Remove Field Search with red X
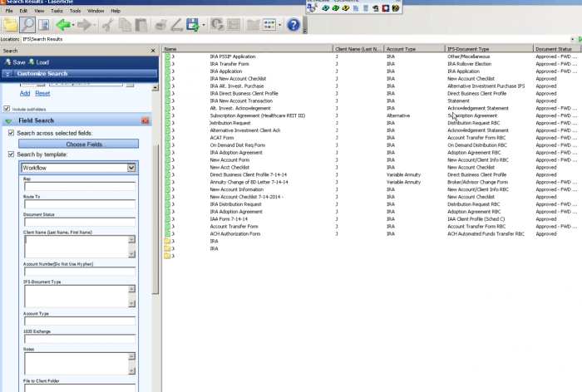The width and height of the screenshot is (582, 392). 145,120
